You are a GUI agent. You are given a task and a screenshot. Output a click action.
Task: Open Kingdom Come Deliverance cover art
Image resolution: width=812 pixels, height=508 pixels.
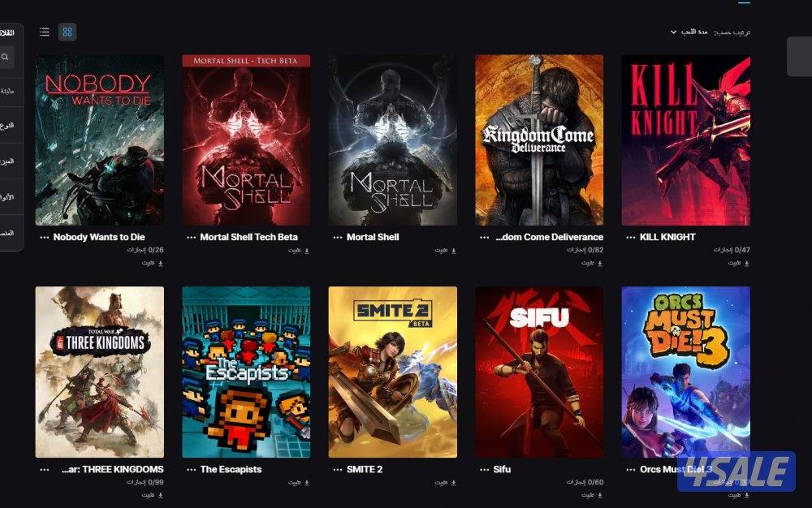coord(539,140)
